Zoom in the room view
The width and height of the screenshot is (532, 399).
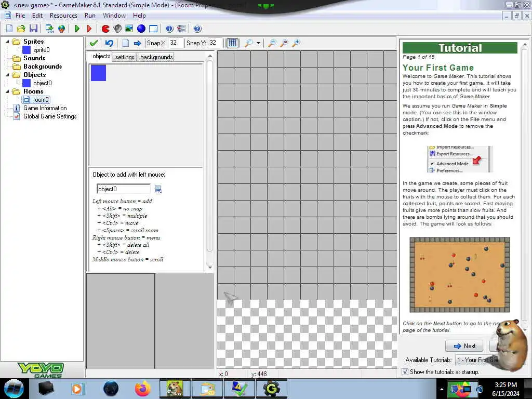click(x=296, y=43)
